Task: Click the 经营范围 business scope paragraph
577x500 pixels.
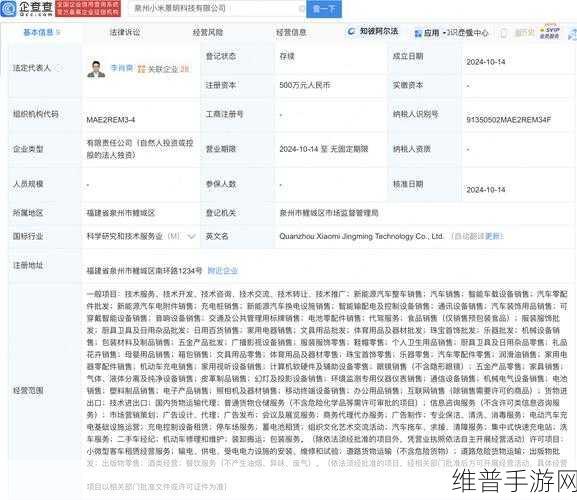Action: coord(327,390)
